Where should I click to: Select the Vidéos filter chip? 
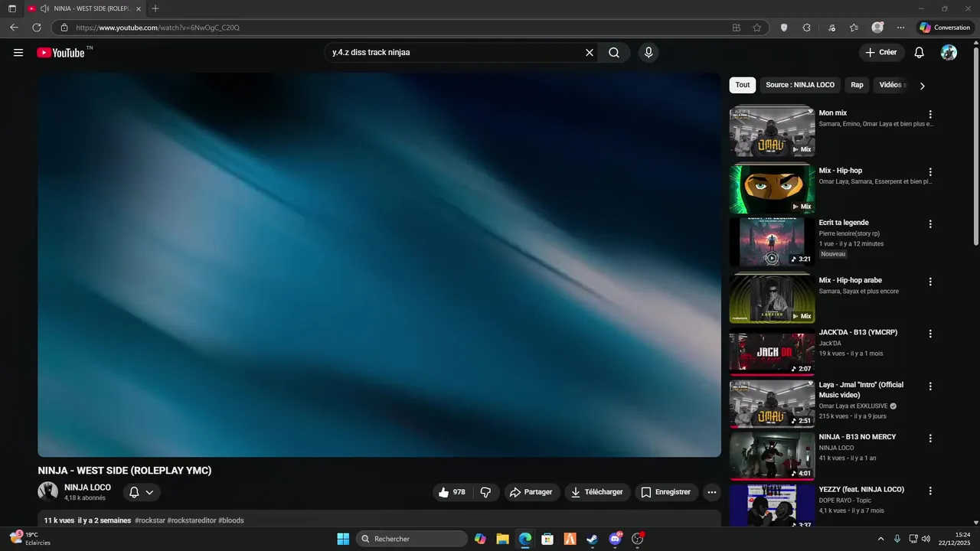(x=890, y=85)
